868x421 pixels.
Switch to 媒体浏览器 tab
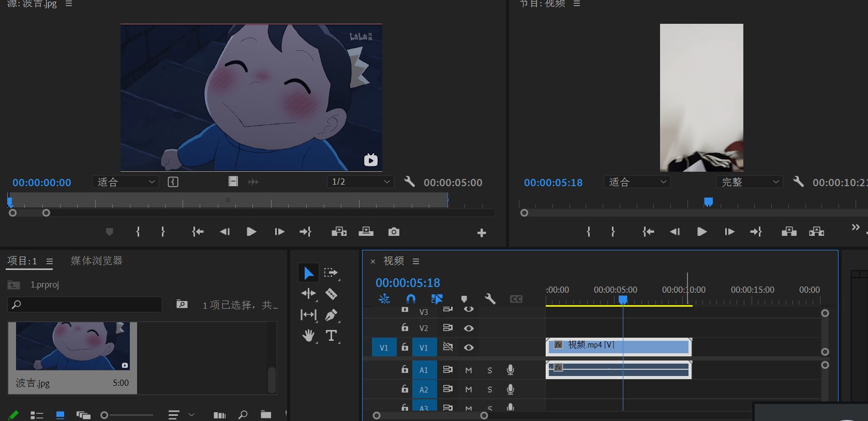(x=97, y=261)
